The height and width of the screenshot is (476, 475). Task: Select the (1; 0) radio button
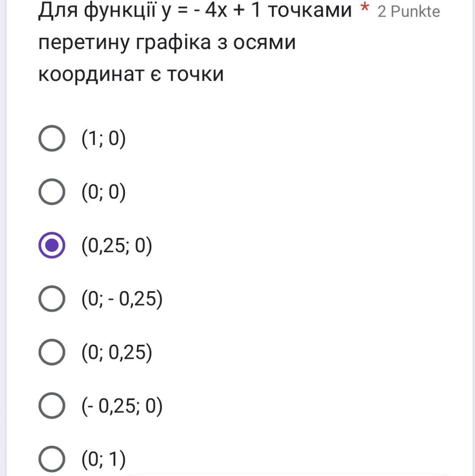pyautogui.click(x=52, y=139)
